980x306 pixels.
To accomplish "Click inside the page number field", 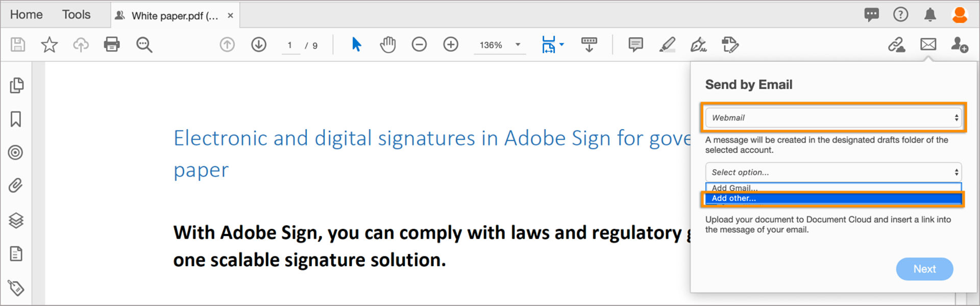I will point(290,45).
